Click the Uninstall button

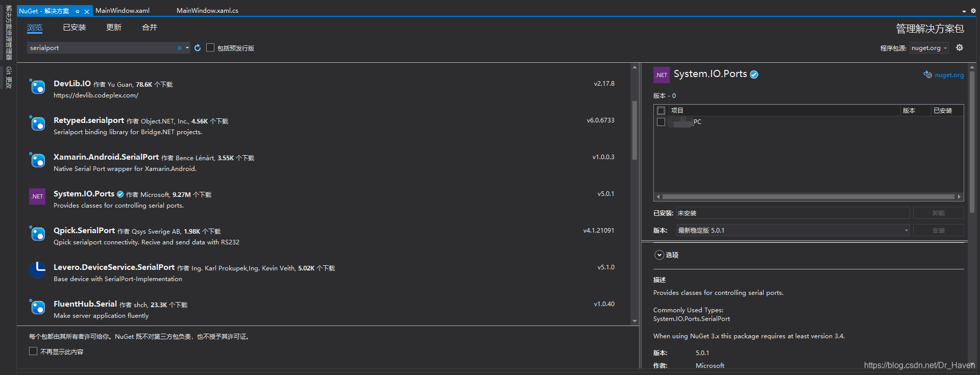pyautogui.click(x=939, y=213)
